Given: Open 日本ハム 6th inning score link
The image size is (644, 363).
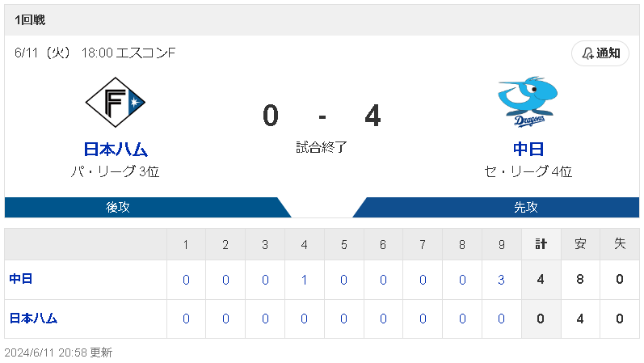Looking at the screenshot, I should 383,319.
